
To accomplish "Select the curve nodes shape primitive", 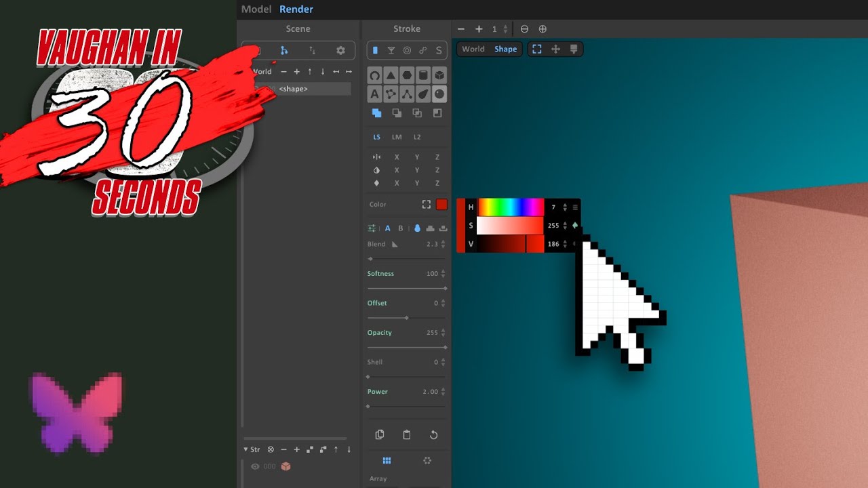I will (407, 94).
